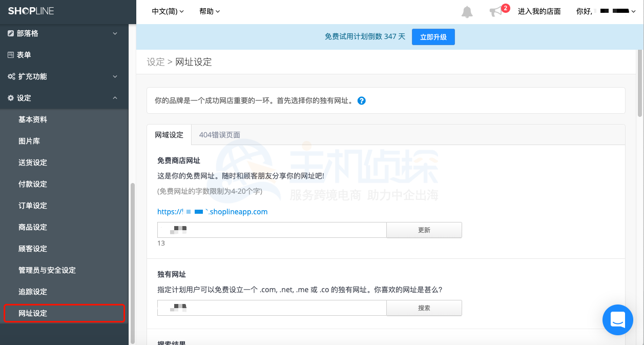Click the announcements megaphone icon with badge
644x345 pixels.
pyautogui.click(x=496, y=12)
